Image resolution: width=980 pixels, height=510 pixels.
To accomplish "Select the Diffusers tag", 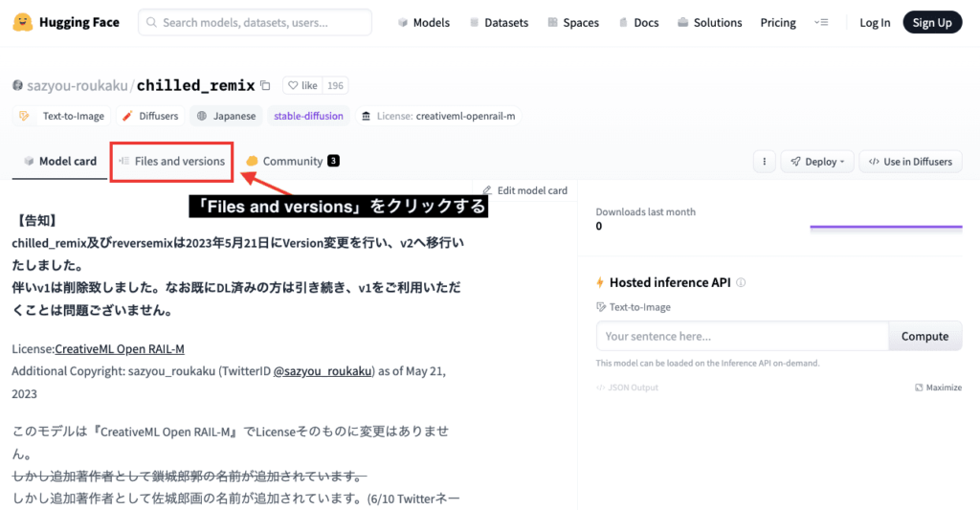I will (x=150, y=116).
